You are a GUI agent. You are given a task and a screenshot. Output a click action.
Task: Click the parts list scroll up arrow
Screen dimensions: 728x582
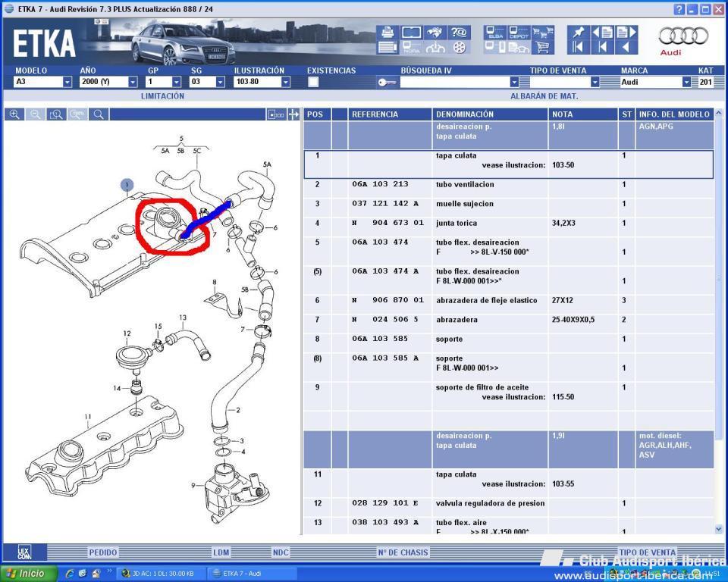coord(719,113)
